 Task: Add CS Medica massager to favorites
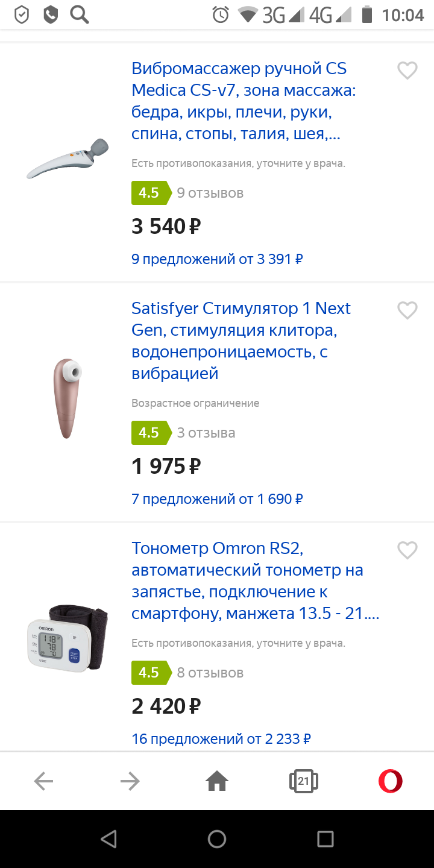coord(407,71)
